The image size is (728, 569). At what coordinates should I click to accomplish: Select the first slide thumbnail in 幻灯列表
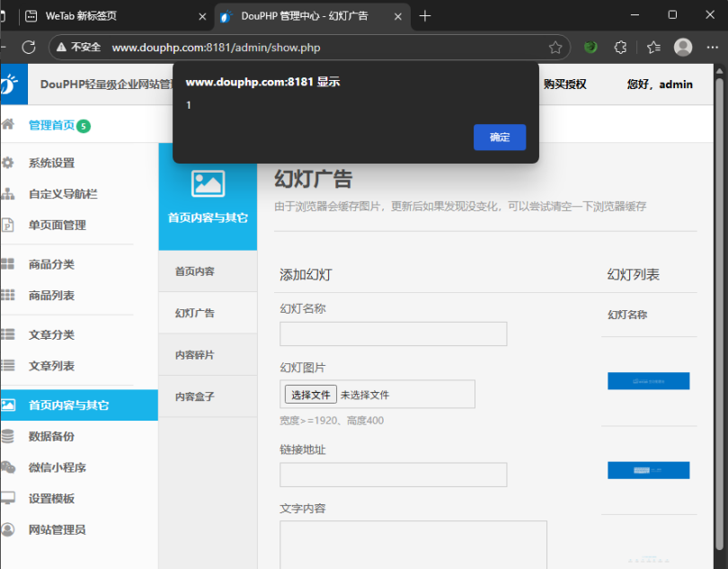648,380
